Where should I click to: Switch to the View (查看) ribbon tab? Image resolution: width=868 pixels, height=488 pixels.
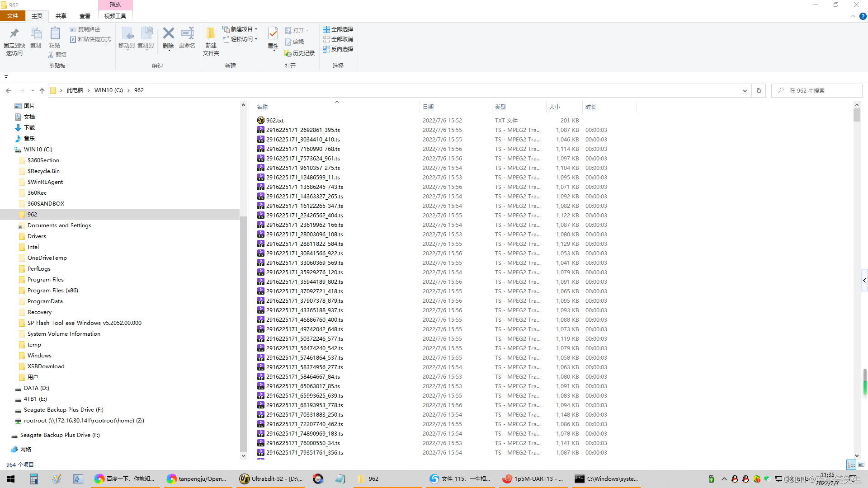point(85,16)
